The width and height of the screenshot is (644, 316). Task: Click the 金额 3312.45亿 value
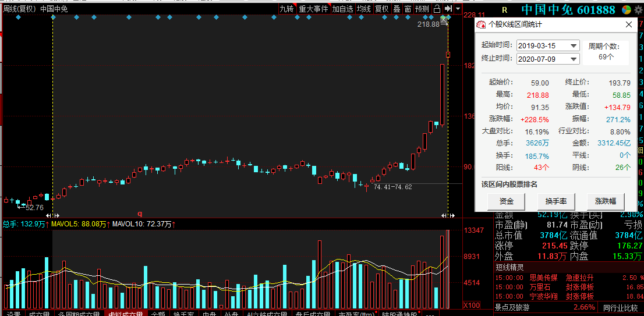[x=614, y=143]
